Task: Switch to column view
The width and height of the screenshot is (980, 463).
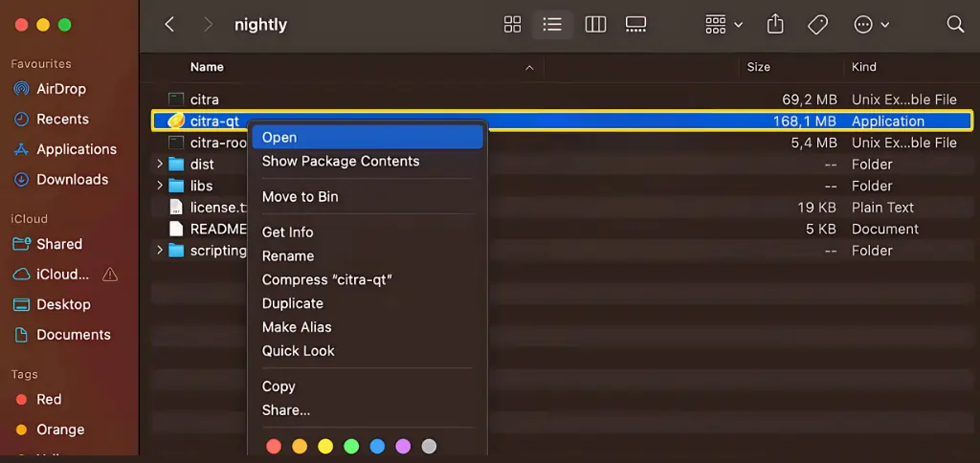Action: [x=595, y=25]
